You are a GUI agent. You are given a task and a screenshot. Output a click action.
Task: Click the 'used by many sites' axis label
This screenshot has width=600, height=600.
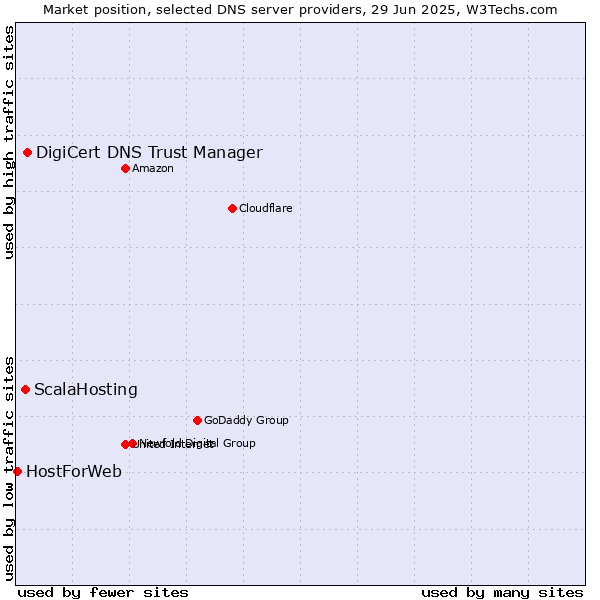point(502,593)
